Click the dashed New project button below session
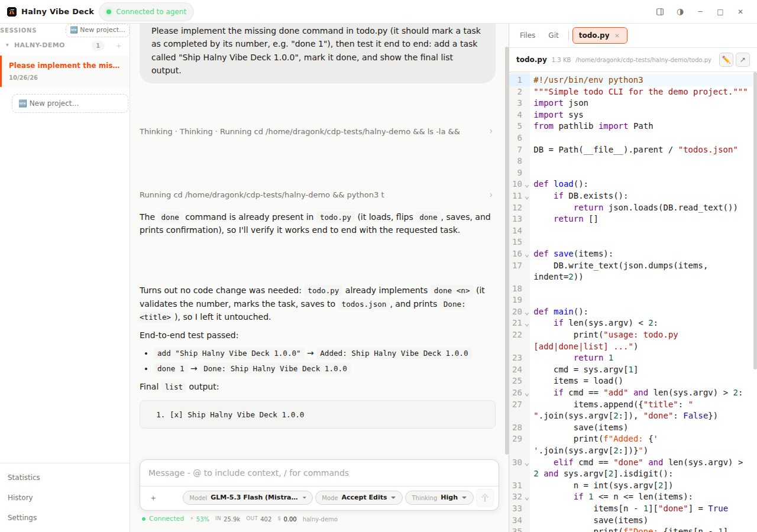The width and height of the screenshot is (757, 532). [70, 103]
